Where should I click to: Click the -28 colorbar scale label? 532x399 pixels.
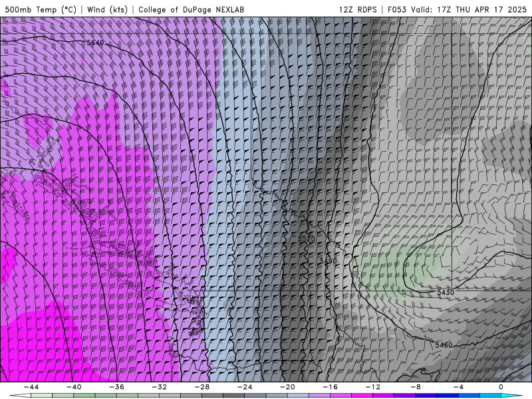click(202, 387)
